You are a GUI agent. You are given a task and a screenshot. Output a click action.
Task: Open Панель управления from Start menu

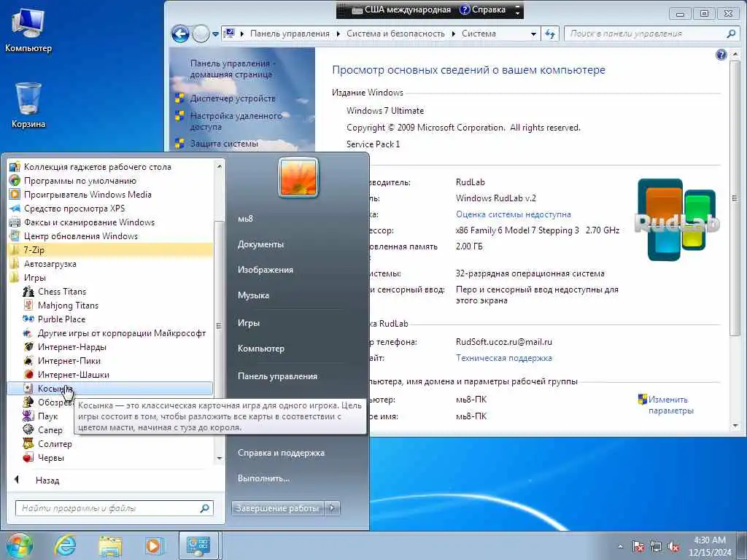(277, 376)
